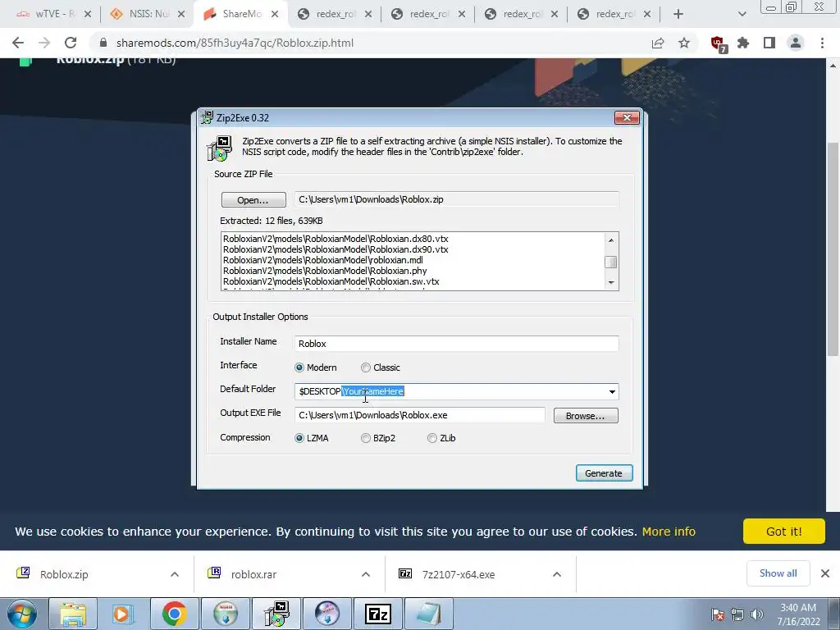Image resolution: width=840 pixels, height=630 pixels.
Task: Close the Zip2Exe dialog
Action: [627, 118]
